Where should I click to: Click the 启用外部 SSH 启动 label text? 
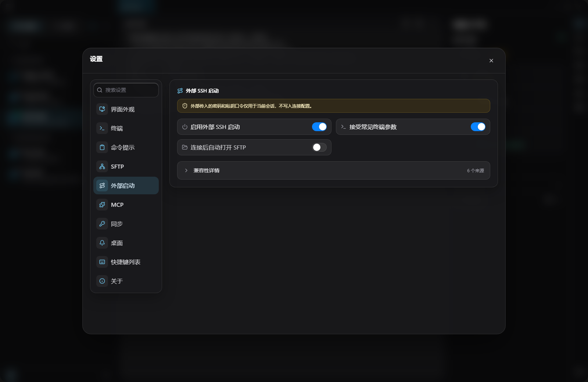point(215,127)
